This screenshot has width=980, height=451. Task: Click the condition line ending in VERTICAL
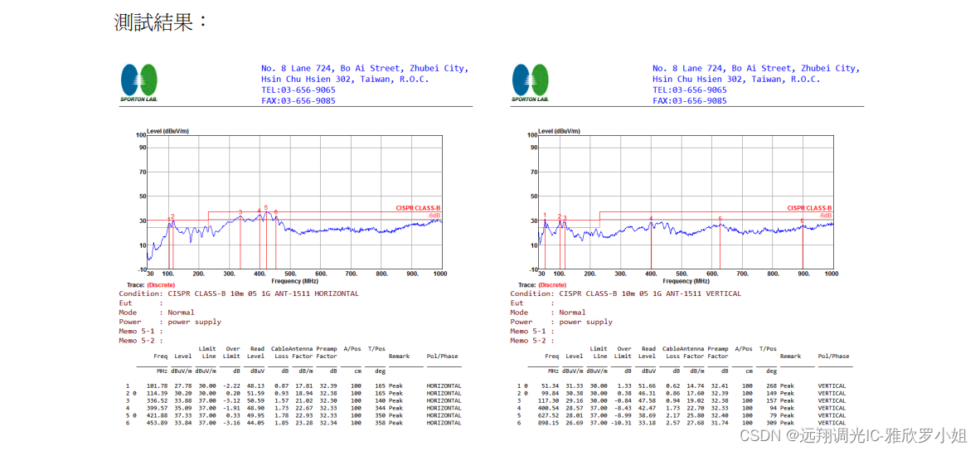(626, 293)
